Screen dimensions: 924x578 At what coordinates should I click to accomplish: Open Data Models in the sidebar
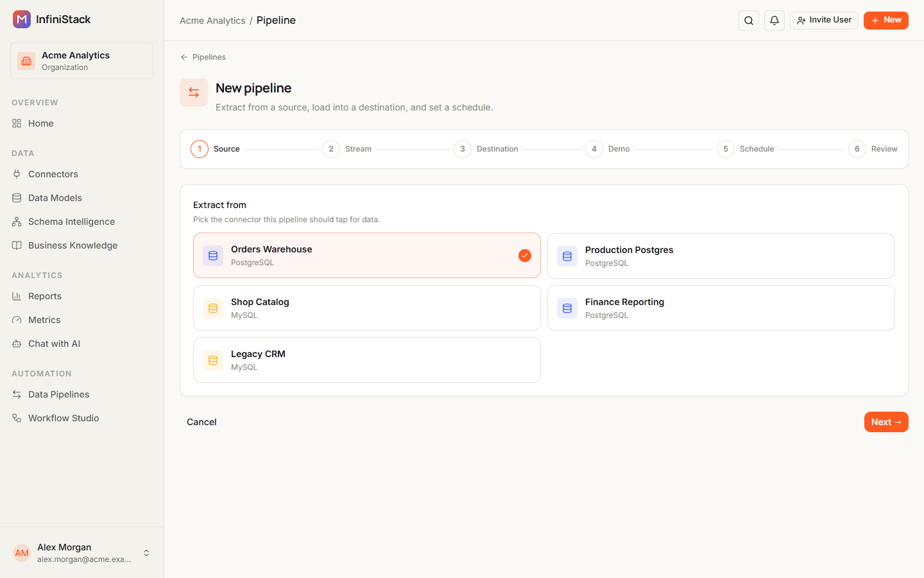coord(81,198)
